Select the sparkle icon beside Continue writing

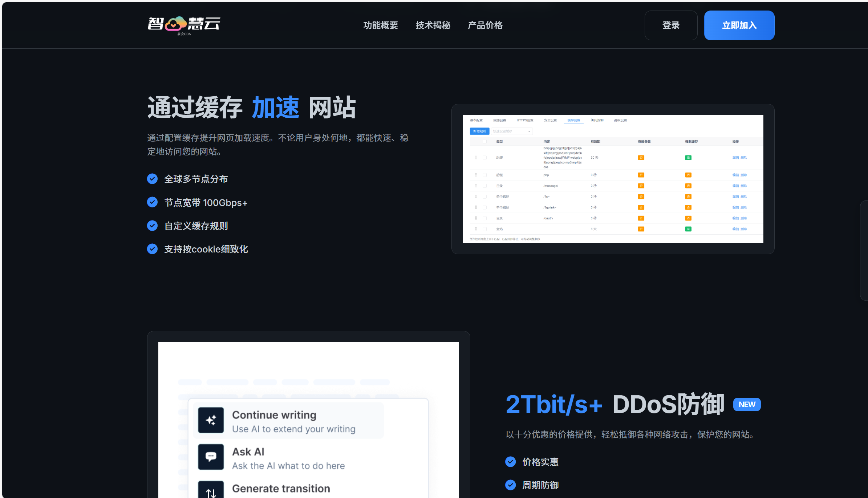pyautogui.click(x=211, y=420)
